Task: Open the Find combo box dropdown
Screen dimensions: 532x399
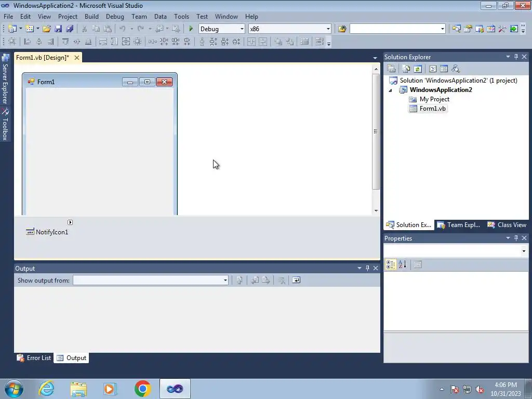Action: (443, 29)
